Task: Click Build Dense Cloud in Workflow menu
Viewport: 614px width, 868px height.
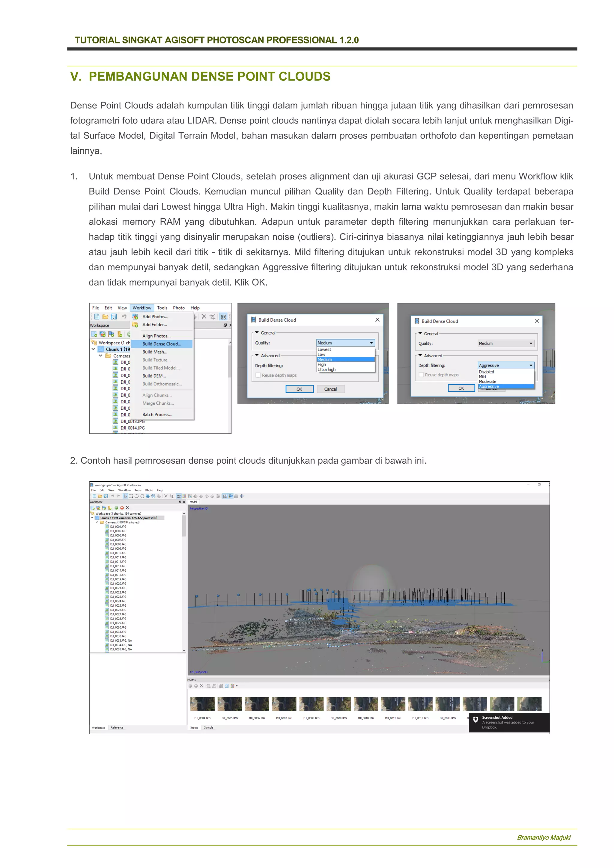Action: tap(161, 344)
